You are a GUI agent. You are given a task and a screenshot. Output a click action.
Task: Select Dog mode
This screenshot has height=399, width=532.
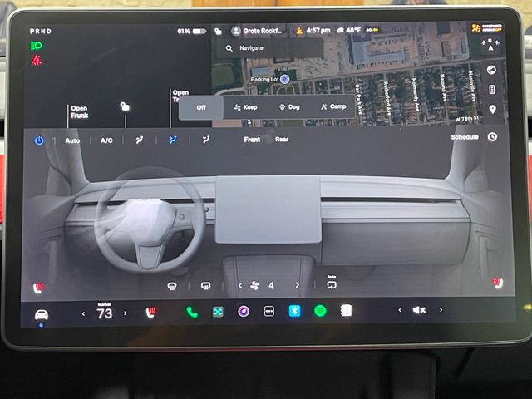tap(289, 107)
